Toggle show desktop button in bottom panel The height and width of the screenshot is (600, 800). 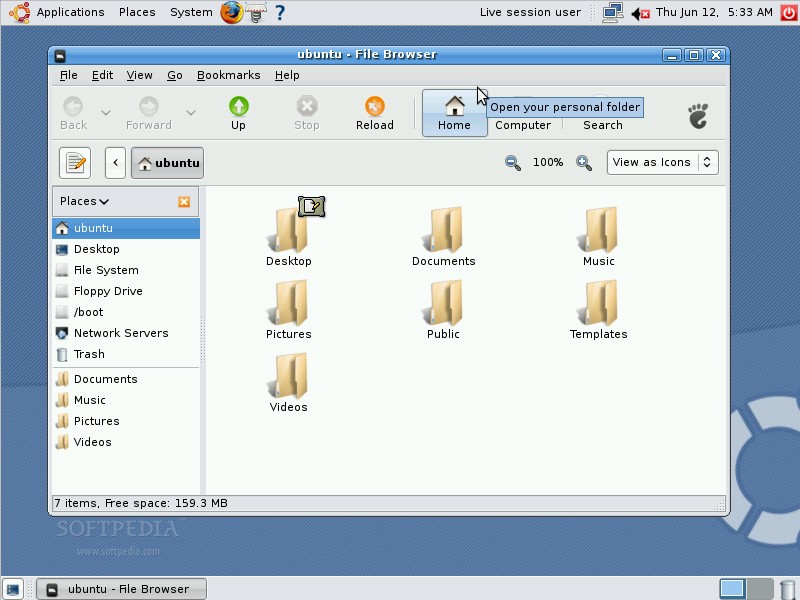(x=14, y=589)
